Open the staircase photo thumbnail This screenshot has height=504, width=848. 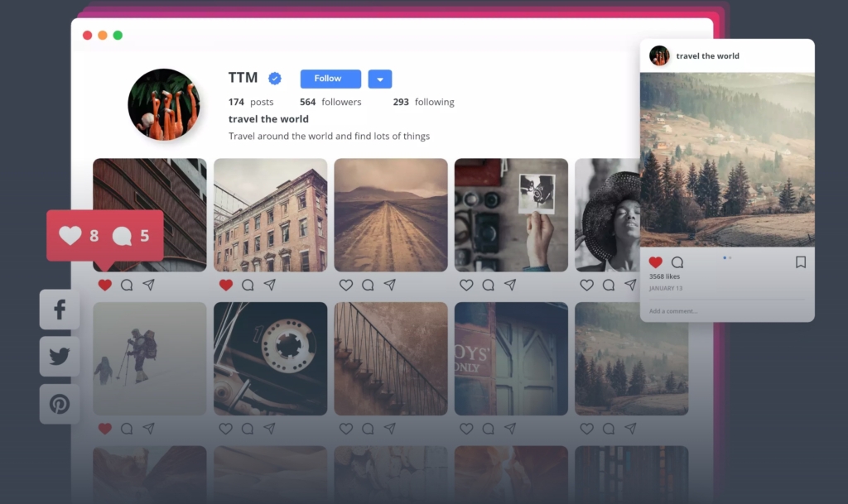[x=391, y=358]
